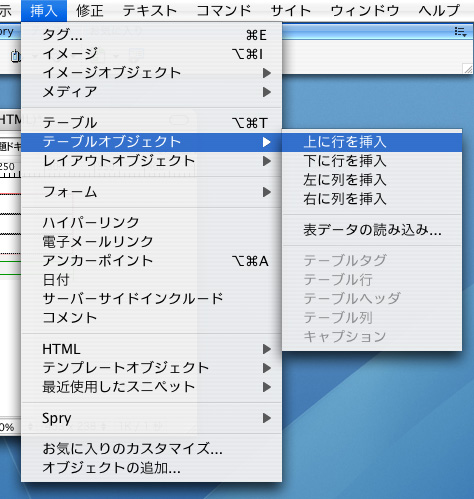
Task: Choose テーブル menu entry
Action: (152, 123)
